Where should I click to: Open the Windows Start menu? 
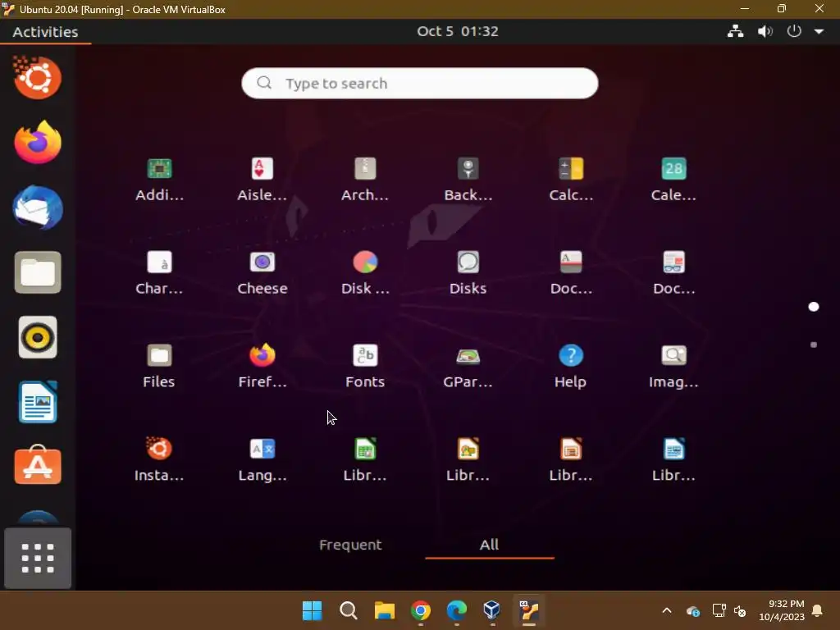(312, 610)
